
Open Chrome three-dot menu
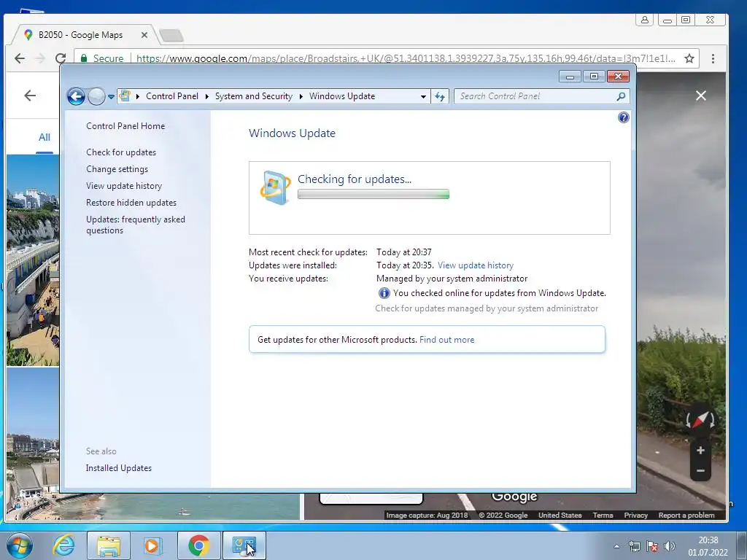click(713, 58)
